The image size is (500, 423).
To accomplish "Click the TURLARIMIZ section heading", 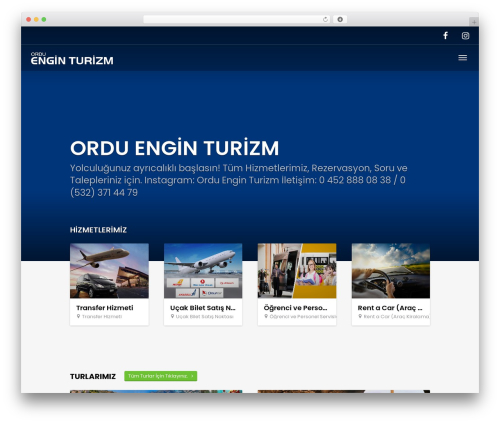I will tap(93, 376).
